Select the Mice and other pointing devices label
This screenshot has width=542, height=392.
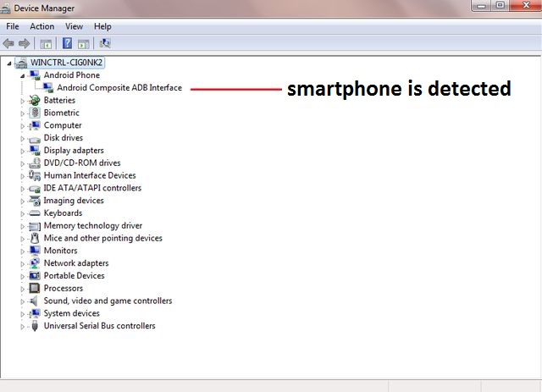click(x=103, y=238)
